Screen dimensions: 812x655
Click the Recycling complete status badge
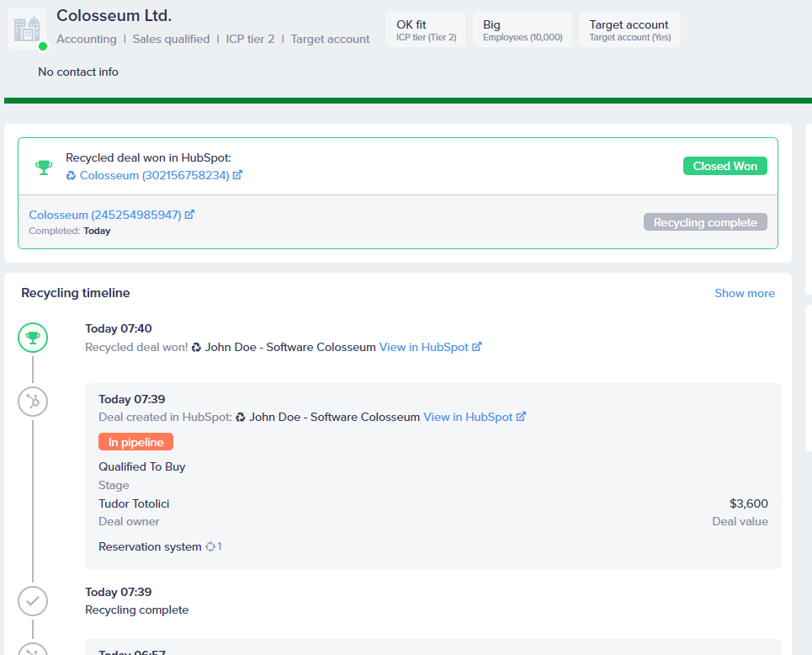(705, 222)
